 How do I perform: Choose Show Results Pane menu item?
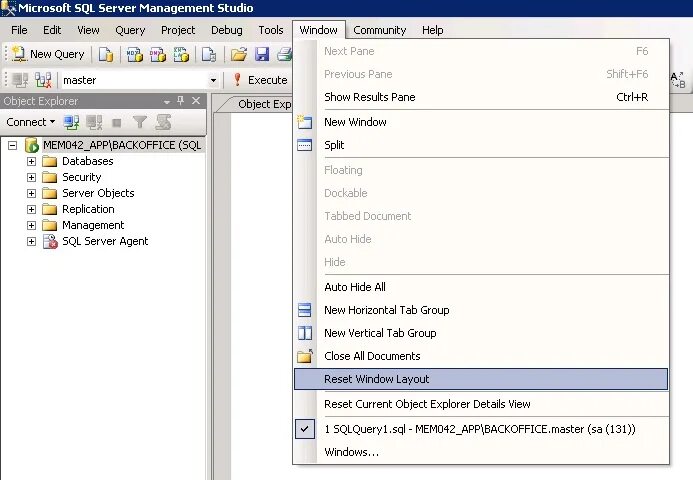coord(482,97)
